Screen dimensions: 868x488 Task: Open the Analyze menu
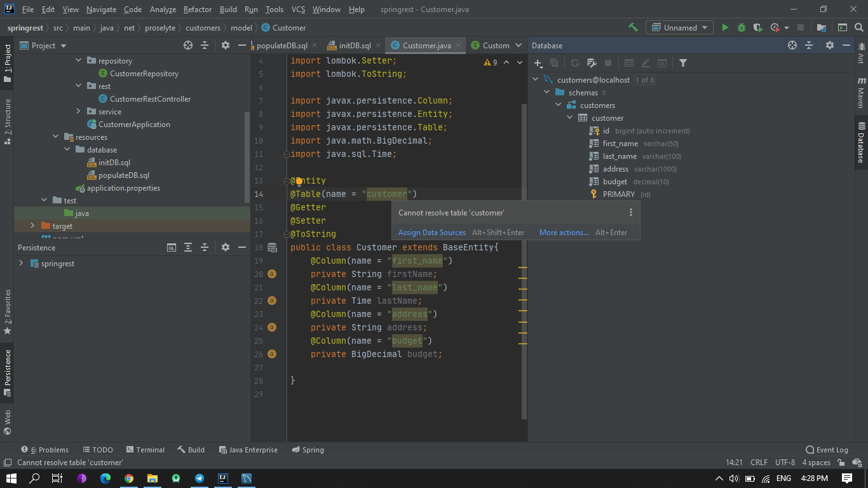pos(163,10)
